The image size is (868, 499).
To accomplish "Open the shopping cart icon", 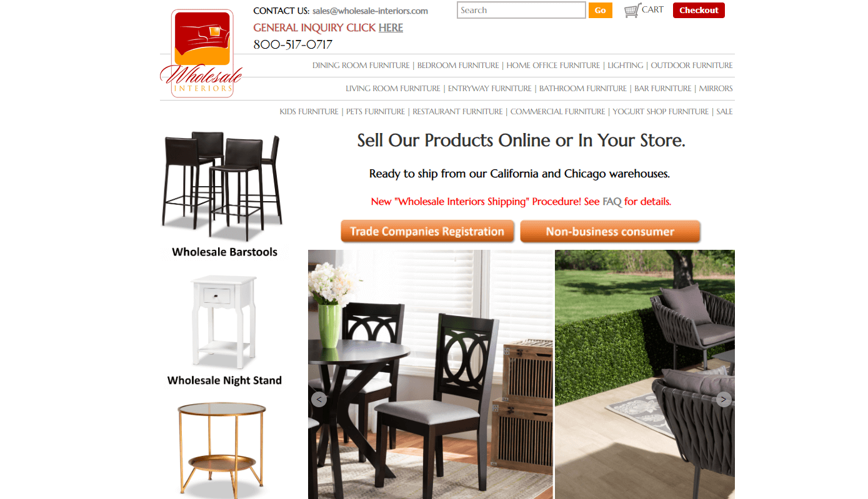I will tap(632, 11).
